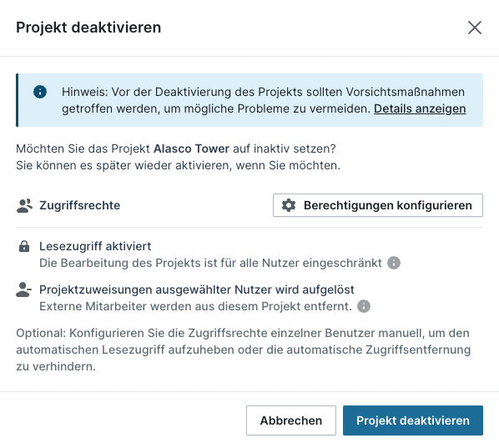
Task: Click the dialog title Projekt deaktivieren
Action: click(88, 28)
